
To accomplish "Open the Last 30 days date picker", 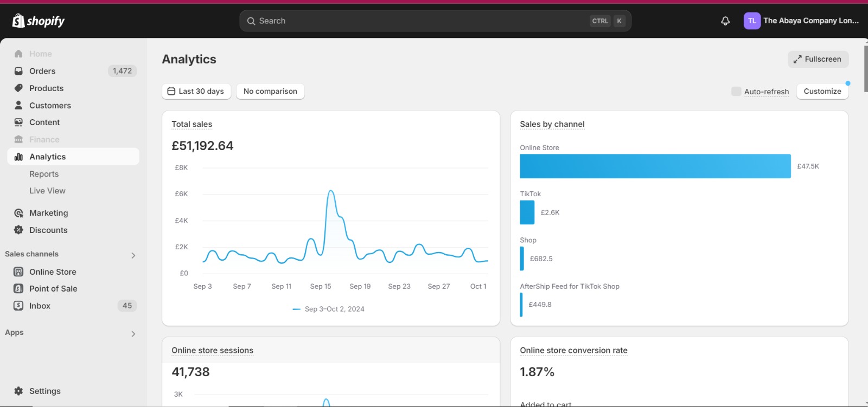I will pyautogui.click(x=196, y=91).
